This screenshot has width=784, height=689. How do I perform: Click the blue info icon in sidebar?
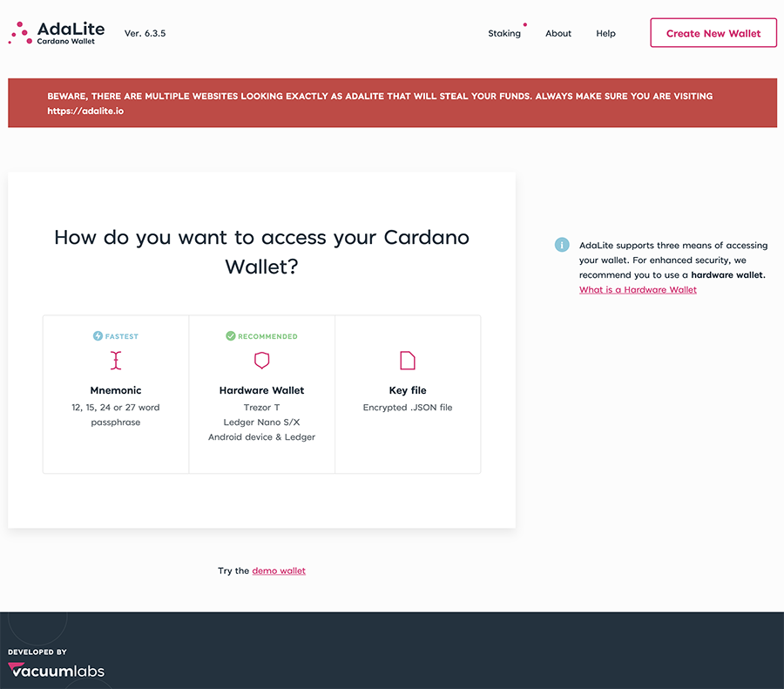pyautogui.click(x=562, y=245)
